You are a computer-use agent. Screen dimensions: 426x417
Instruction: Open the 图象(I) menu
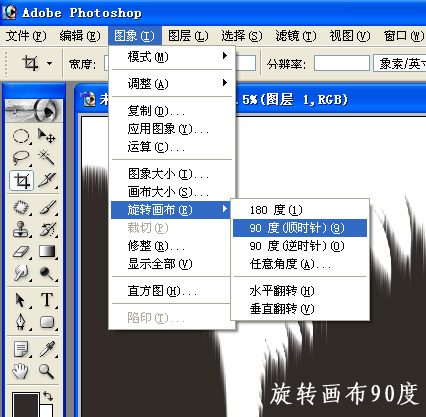[x=135, y=36]
